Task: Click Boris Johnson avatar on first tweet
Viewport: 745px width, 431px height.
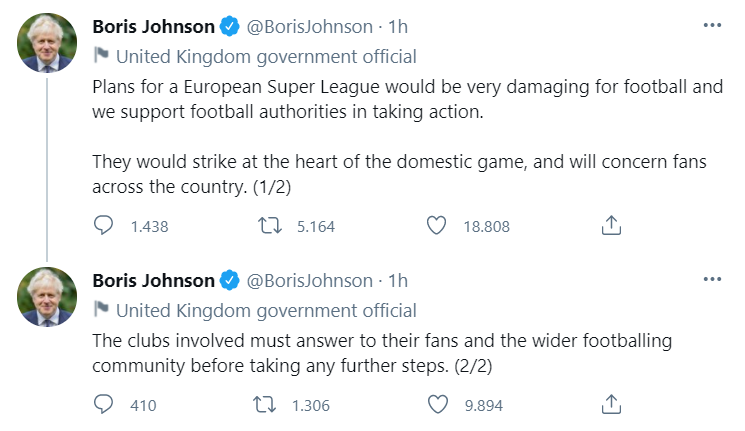Action: coord(46,44)
